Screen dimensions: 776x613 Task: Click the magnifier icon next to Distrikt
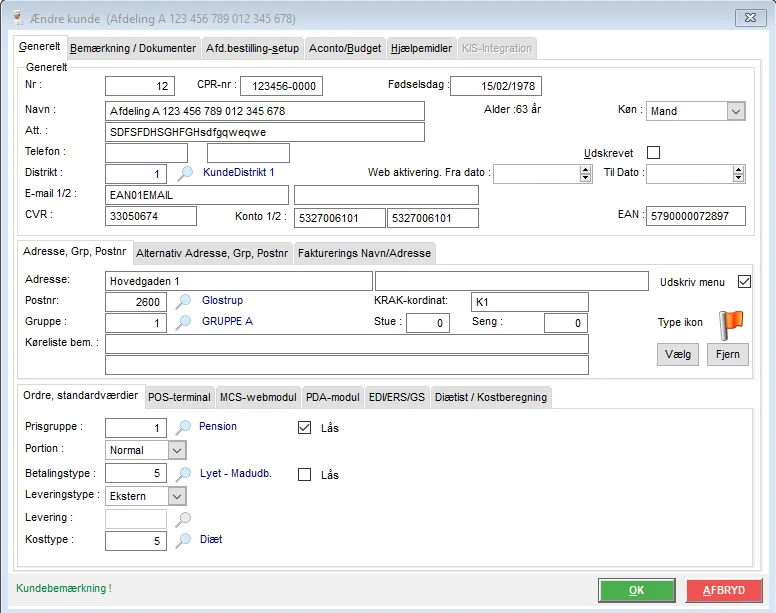coord(183,173)
